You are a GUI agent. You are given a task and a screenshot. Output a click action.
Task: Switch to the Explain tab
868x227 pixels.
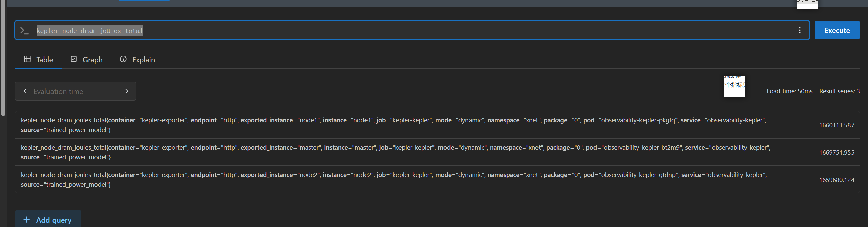click(137, 60)
